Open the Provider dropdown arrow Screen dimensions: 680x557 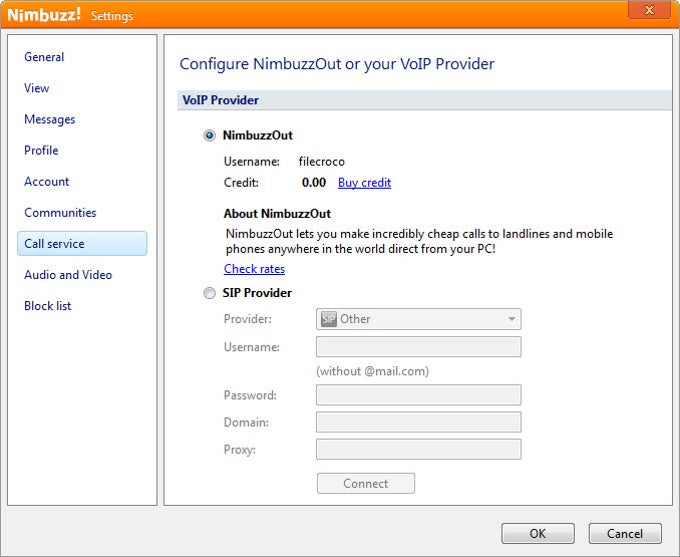[511, 319]
